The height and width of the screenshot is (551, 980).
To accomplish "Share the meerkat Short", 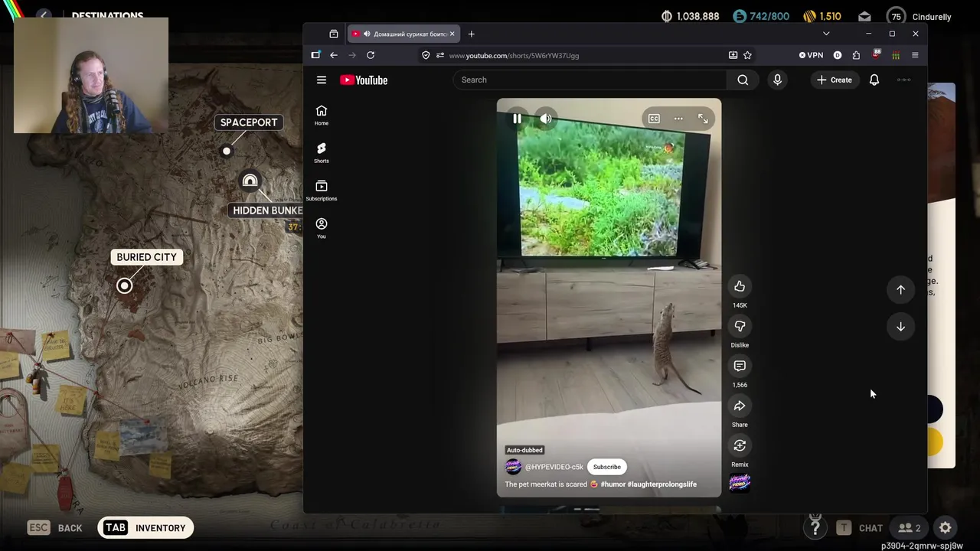I will 740,406.
